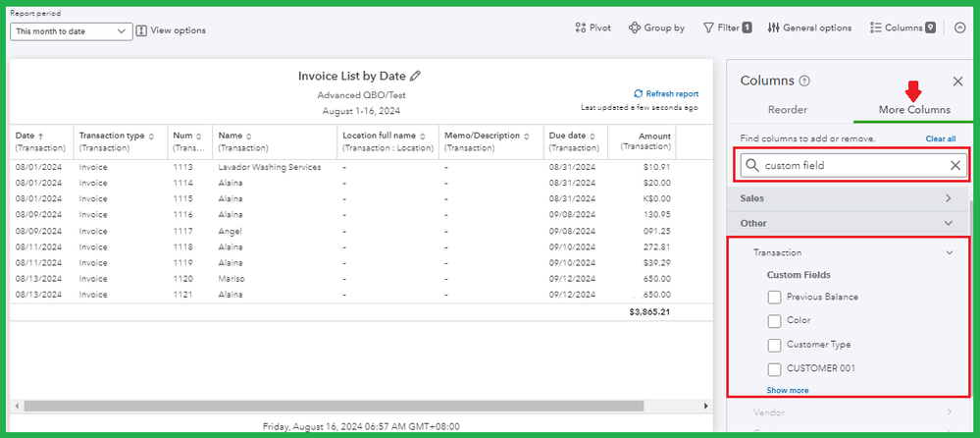The width and height of the screenshot is (980, 438).
Task: Clear the custom field search text
Action: pos(955,166)
